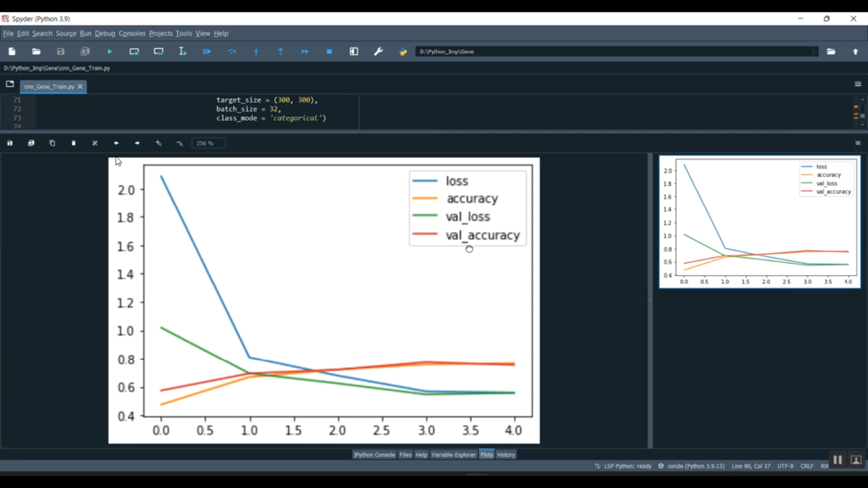Stop debugging with the blue square icon
The image size is (868, 488).
(x=329, y=51)
